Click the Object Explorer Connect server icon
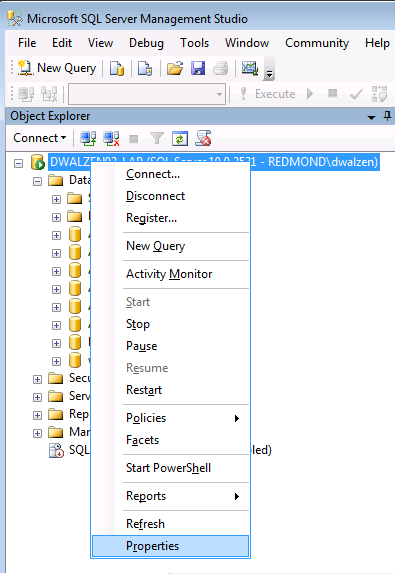Image resolution: width=395 pixels, height=574 pixels. pyautogui.click(x=88, y=138)
